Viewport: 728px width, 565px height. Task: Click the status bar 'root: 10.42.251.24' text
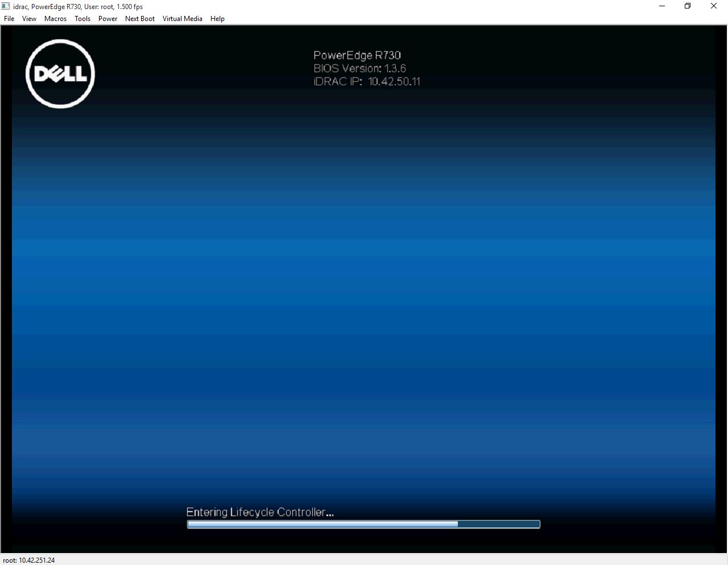pos(29,560)
